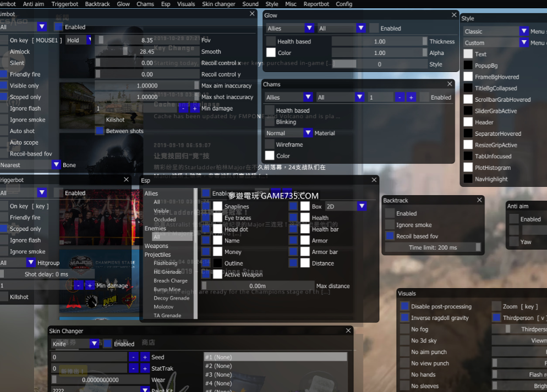547x392 pixels.
Task: Open the Knife dropdown in Skin Changer
Action: pyautogui.click(x=95, y=344)
